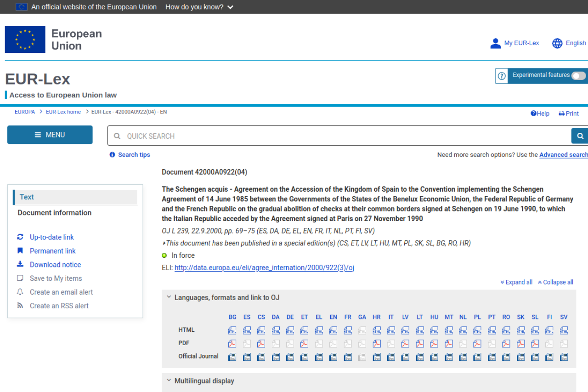The height and width of the screenshot is (392, 588).
Task: Open the Hungarian (HU) PDF icon
Action: [434, 343]
